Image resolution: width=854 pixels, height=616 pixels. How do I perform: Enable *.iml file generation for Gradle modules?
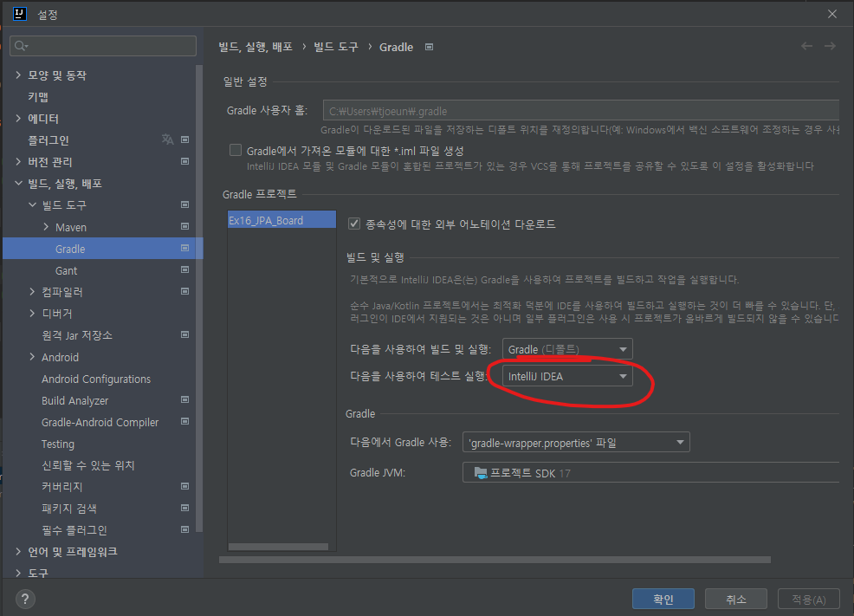(236, 150)
